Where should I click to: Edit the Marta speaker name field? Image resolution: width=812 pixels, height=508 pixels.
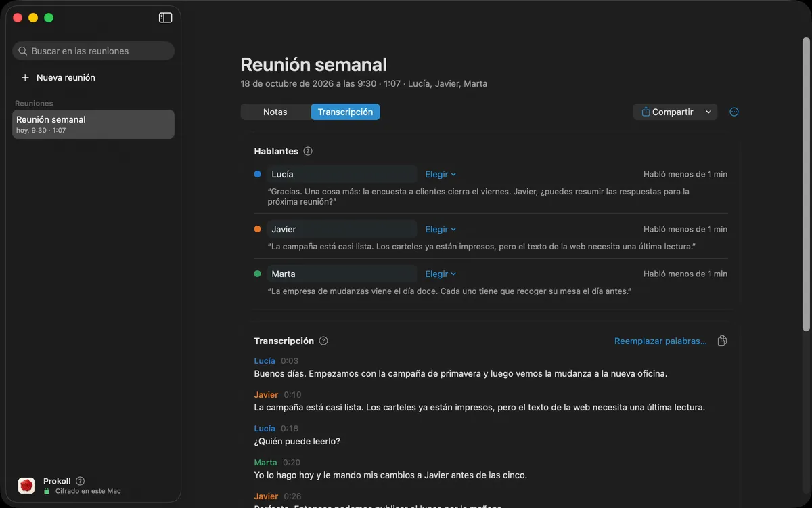click(342, 274)
